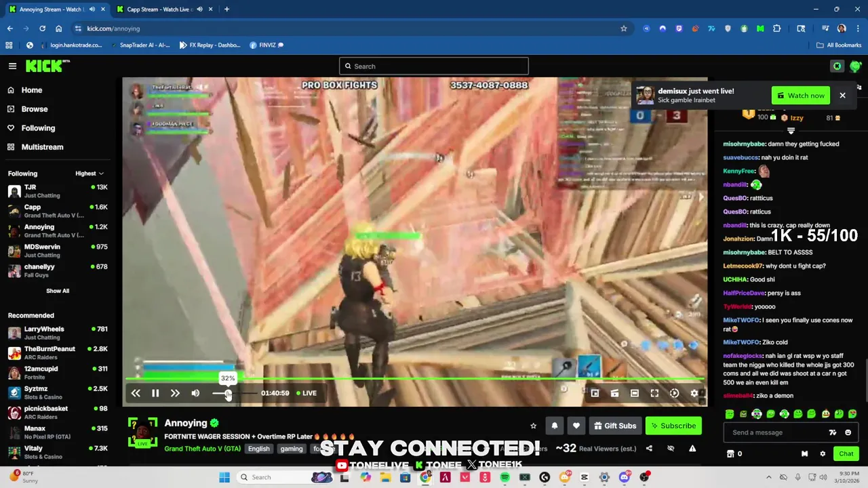Open TheBurntPeanut recommended channel
The width and height of the screenshot is (868, 488).
click(x=58, y=352)
